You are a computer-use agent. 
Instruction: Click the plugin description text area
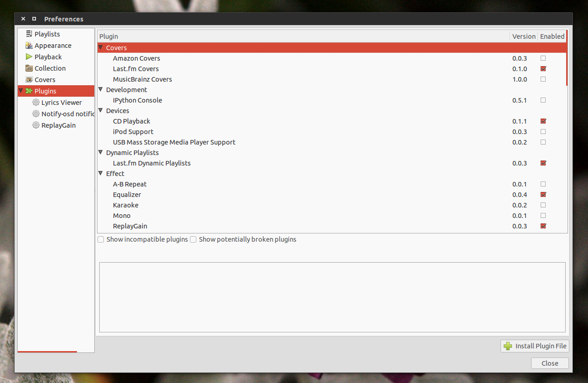[x=332, y=297]
